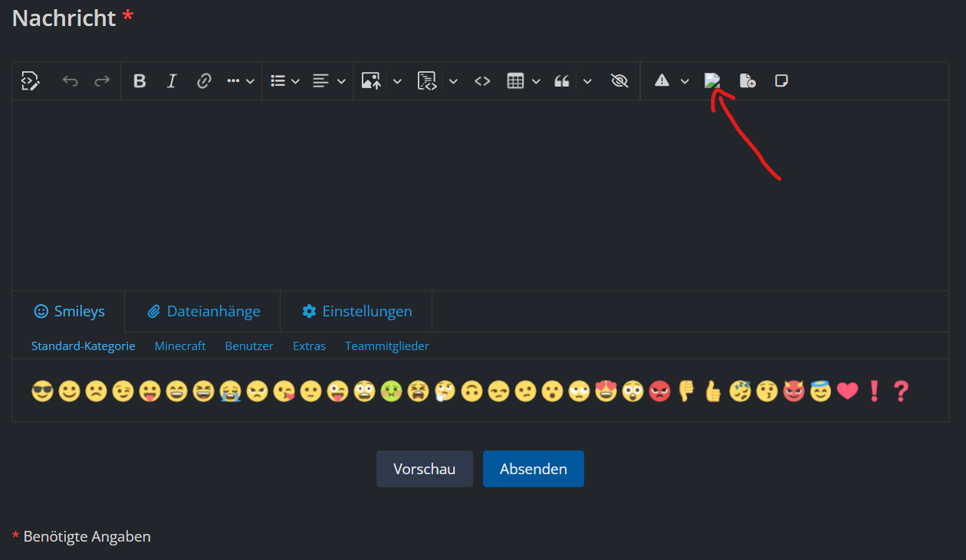Insert a table with the table icon
The image size is (966, 560).
coord(515,81)
